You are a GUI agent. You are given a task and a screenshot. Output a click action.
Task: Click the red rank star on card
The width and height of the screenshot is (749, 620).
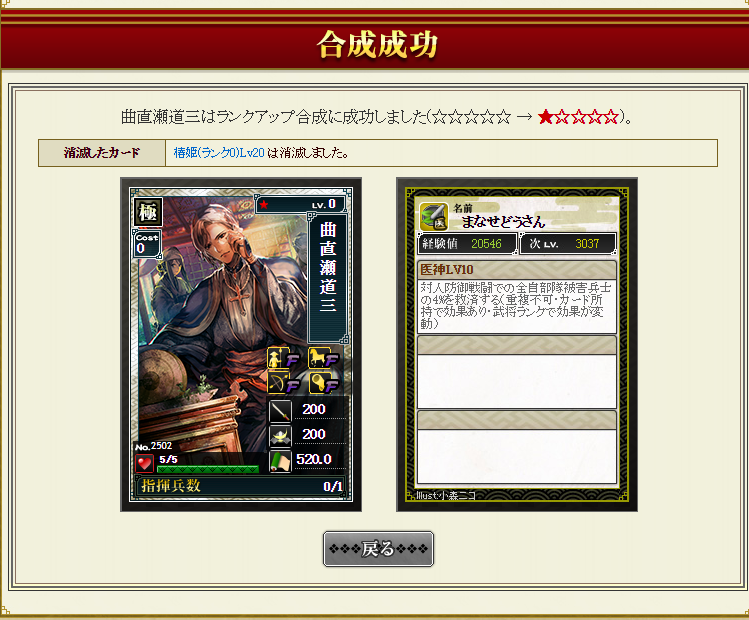(x=264, y=205)
